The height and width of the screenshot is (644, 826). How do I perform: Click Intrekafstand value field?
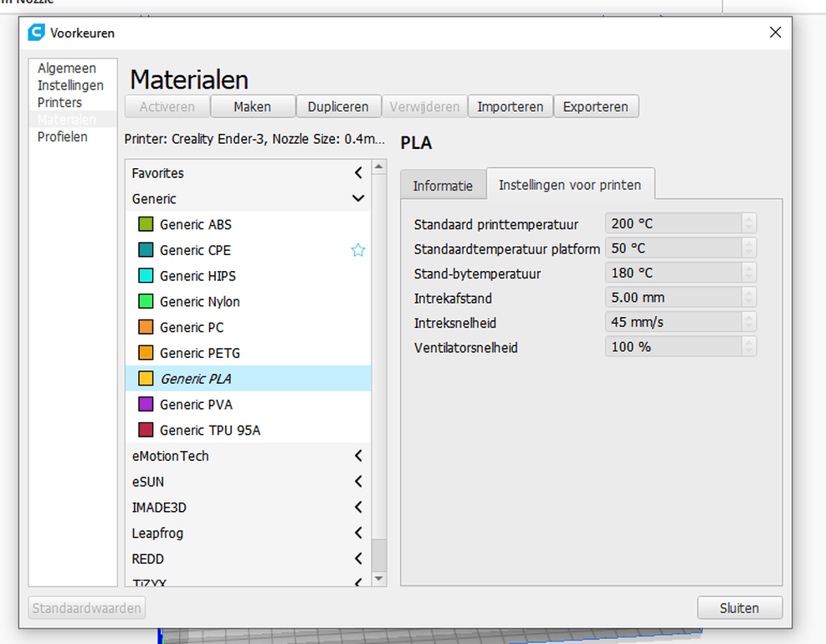click(x=673, y=298)
